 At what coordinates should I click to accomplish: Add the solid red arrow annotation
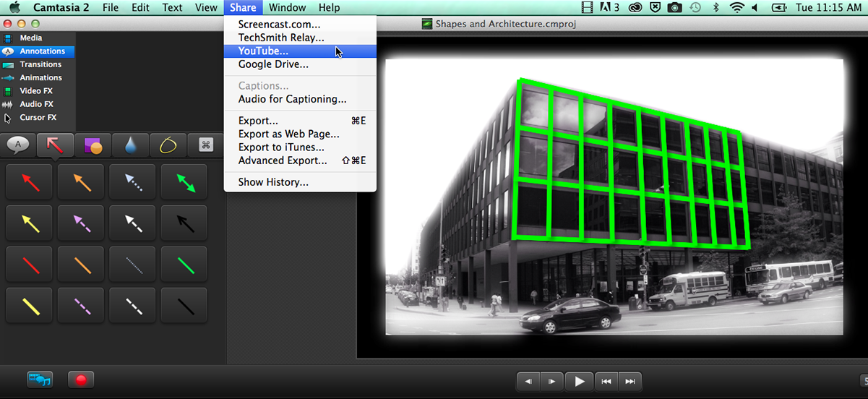tap(31, 181)
